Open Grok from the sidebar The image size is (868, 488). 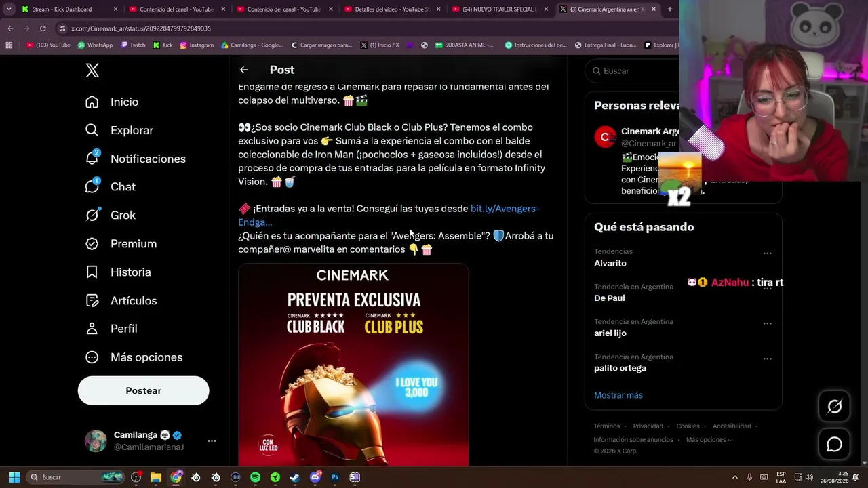(111, 215)
